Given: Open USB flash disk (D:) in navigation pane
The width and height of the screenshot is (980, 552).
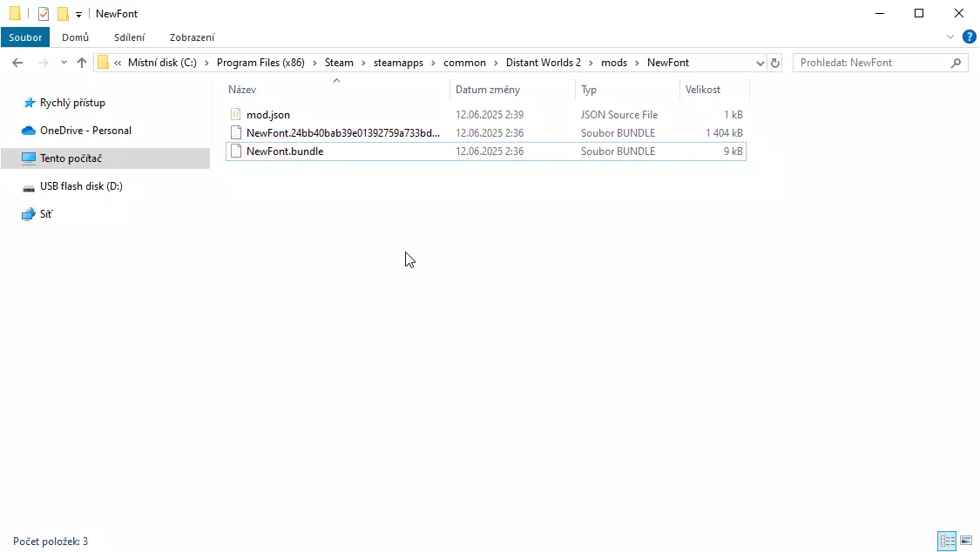Looking at the screenshot, I should (x=81, y=186).
